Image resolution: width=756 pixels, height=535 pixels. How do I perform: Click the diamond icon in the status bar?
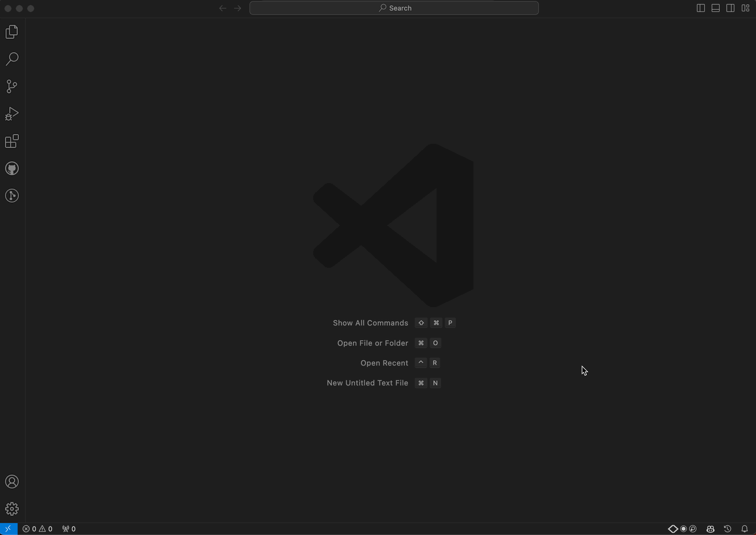673,529
